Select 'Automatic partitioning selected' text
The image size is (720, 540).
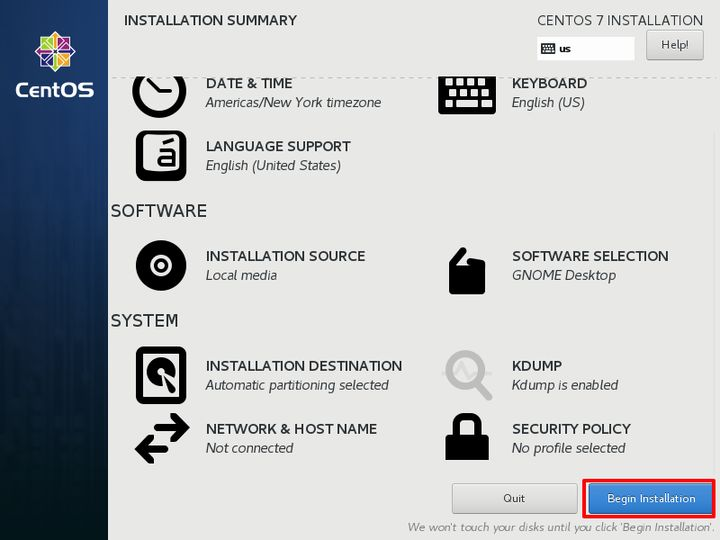tap(297, 385)
